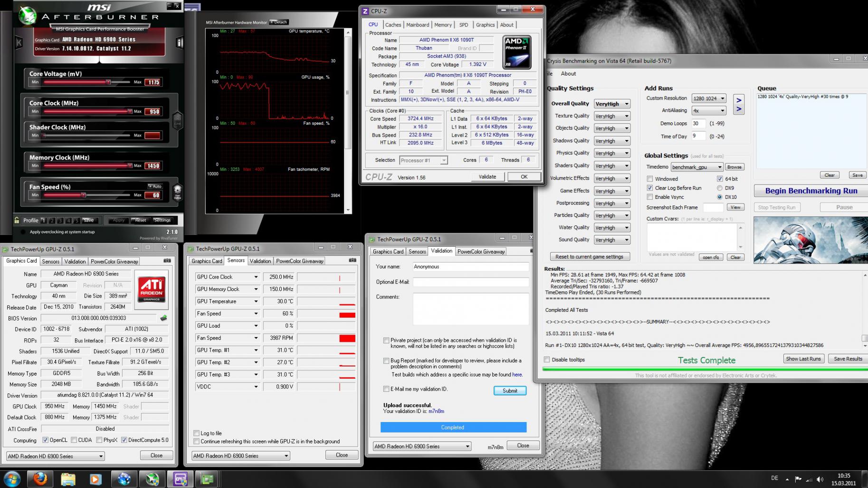Screen dimensions: 868x488
Task: Click the camera screenshot icon in GPU-Z Sensors window
Action: 353,260
